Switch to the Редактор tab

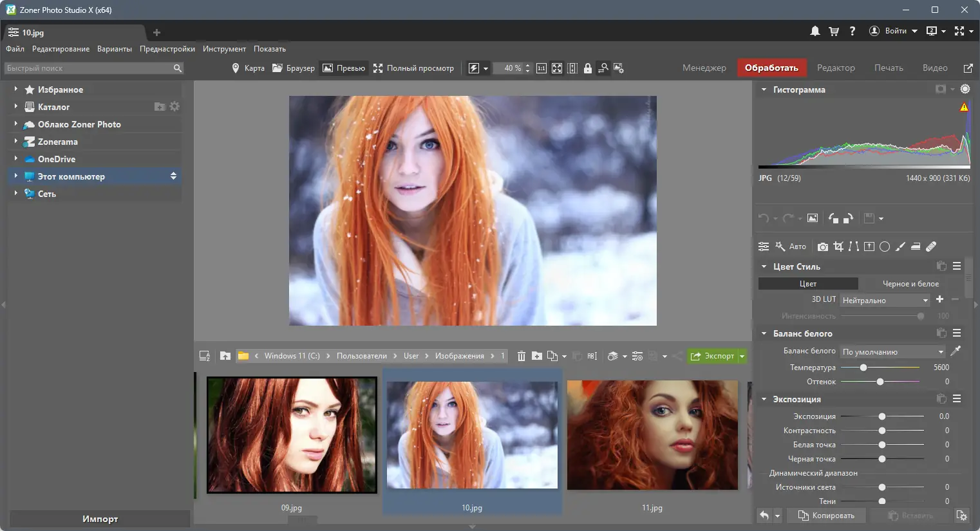pyautogui.click(x=835, y=68)
